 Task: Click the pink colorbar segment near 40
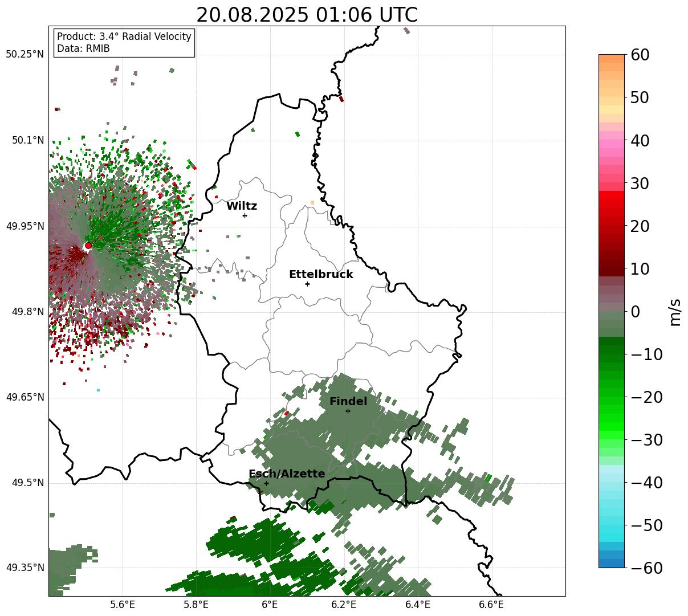pos(612,144)
